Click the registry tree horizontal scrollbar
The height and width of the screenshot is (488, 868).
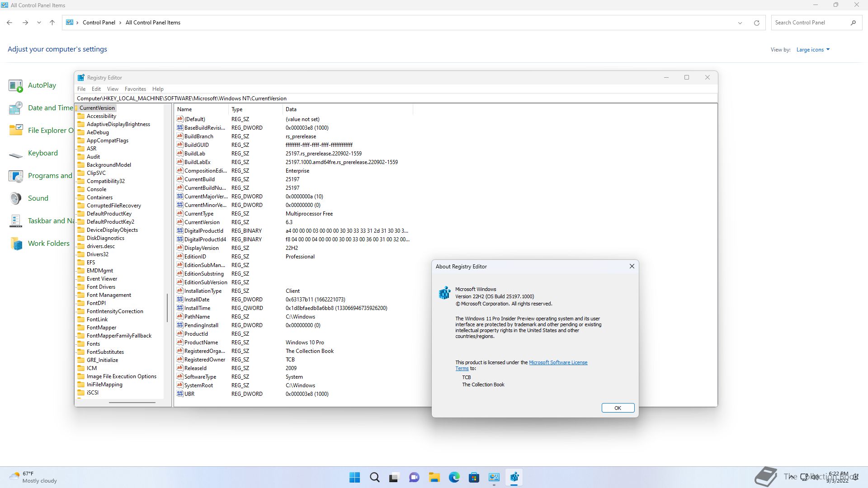coord(132,402)
